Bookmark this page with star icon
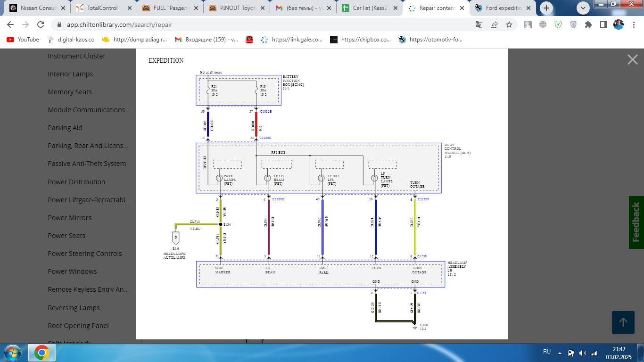644x362 pixels. pyautogui.click(x=509, y=25)
